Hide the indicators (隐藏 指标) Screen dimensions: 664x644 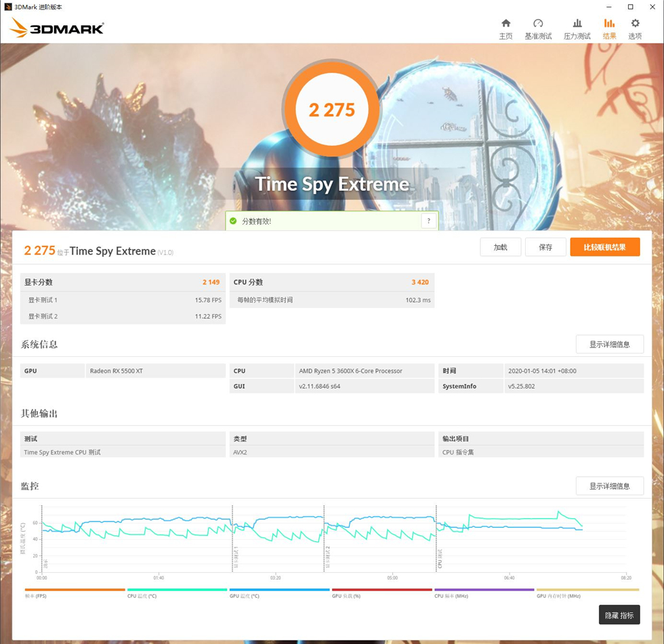pos(619,615)
